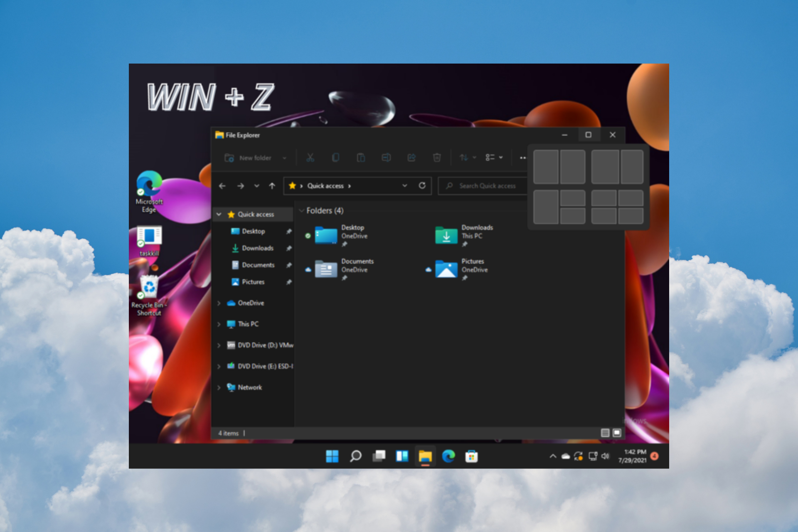Open the View layout options dropdown
Viewport: 798px width, 532px height.
point(494,158)
